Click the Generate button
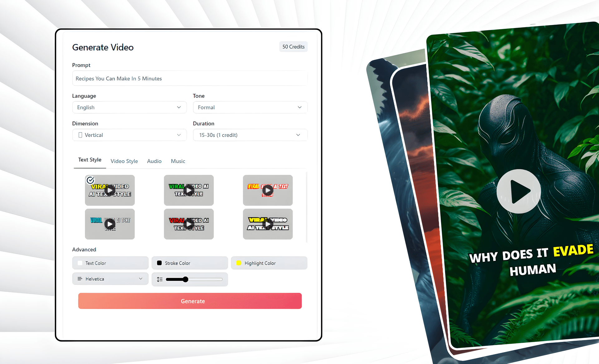The height and width of the screenshot is (364, 599). pos(192,301)
